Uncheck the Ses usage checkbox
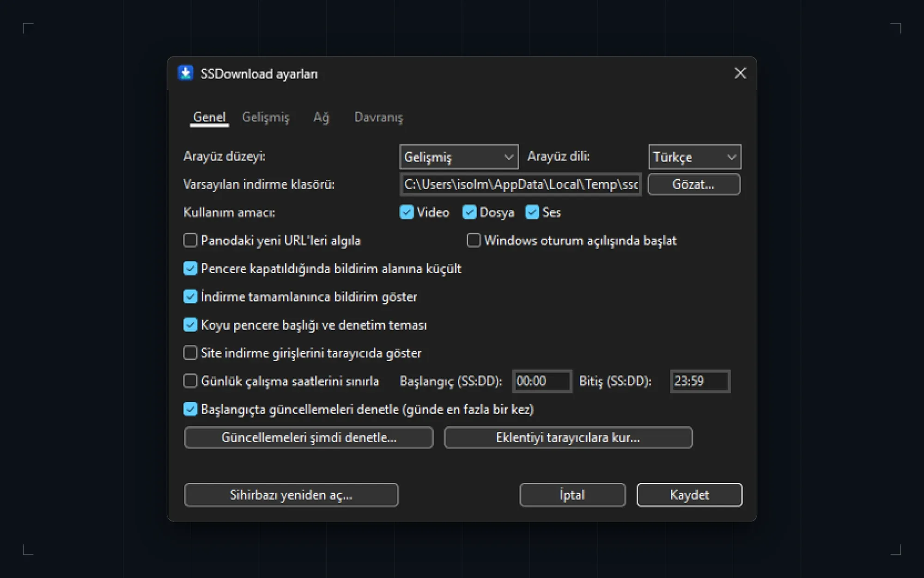This screenshot has height=578, width=924. [x=532, y=212]
